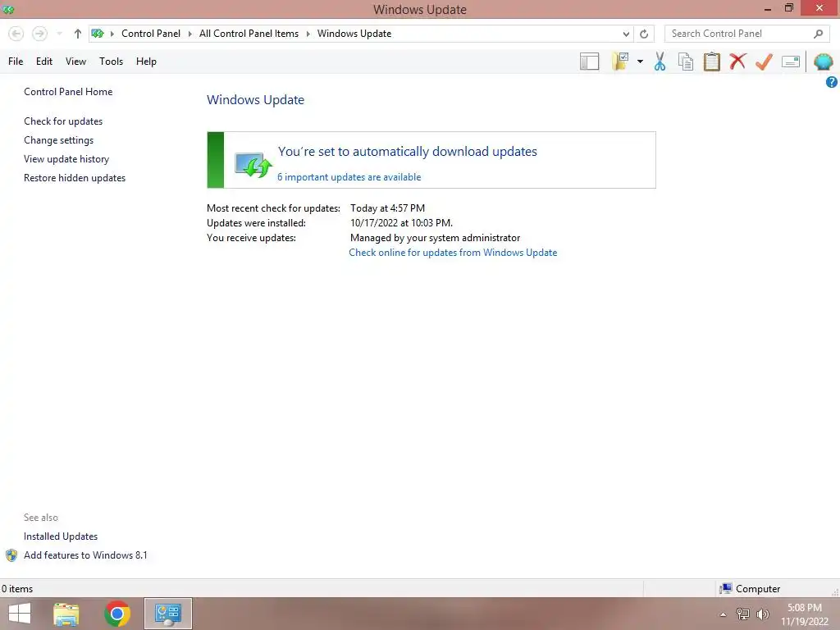Go to Control Panel Home

(x=68, y=92)
